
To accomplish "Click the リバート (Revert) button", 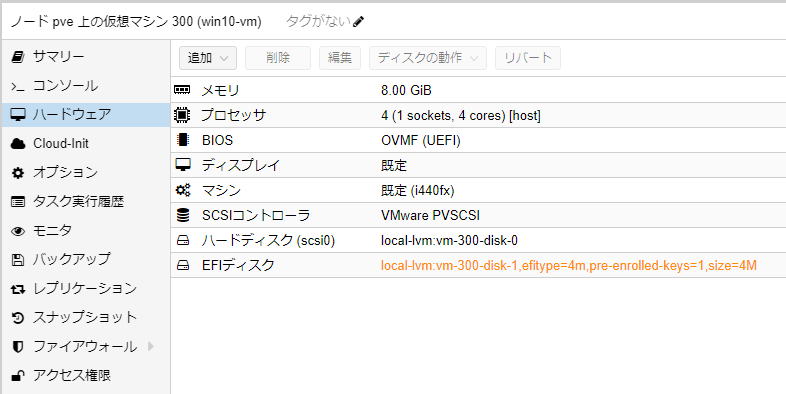I will point(528,58).
